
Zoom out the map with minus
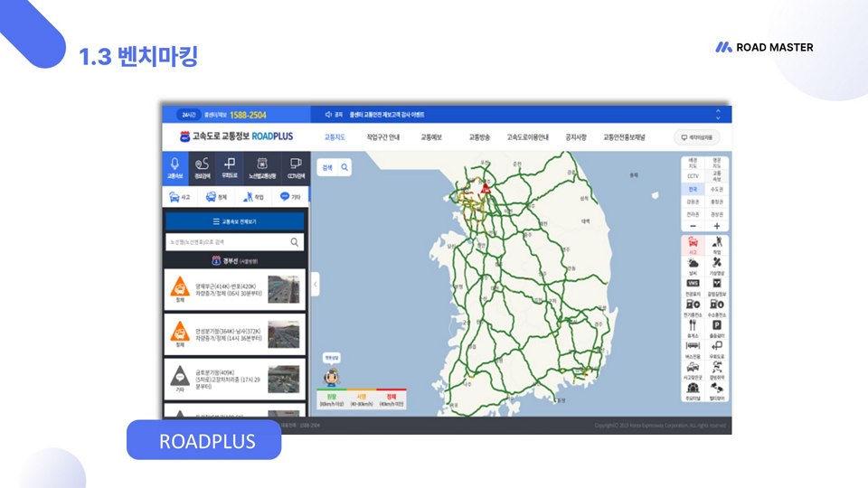693,226
